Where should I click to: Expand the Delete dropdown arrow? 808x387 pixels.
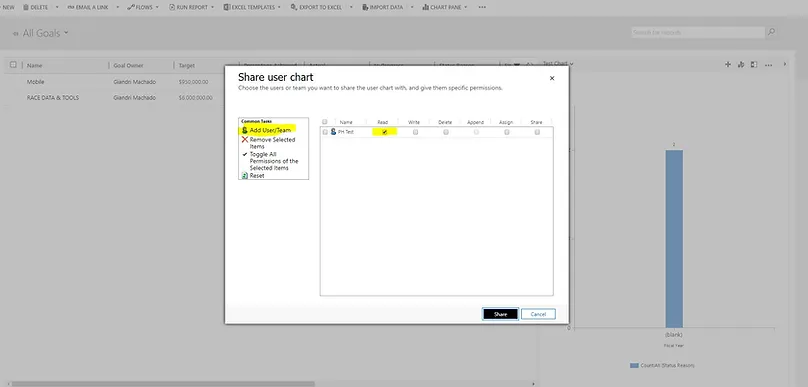coord(57,7)
